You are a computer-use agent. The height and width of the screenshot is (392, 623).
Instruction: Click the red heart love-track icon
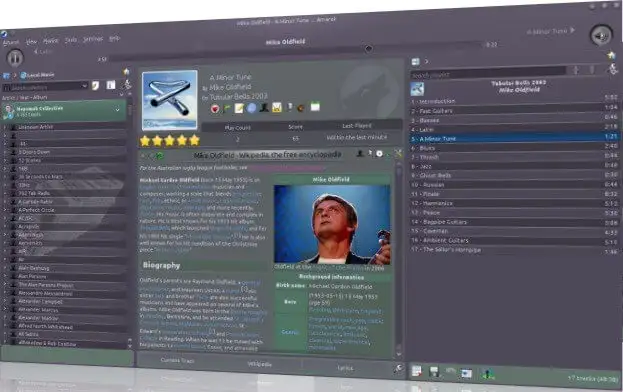click(x=215, y=108)
